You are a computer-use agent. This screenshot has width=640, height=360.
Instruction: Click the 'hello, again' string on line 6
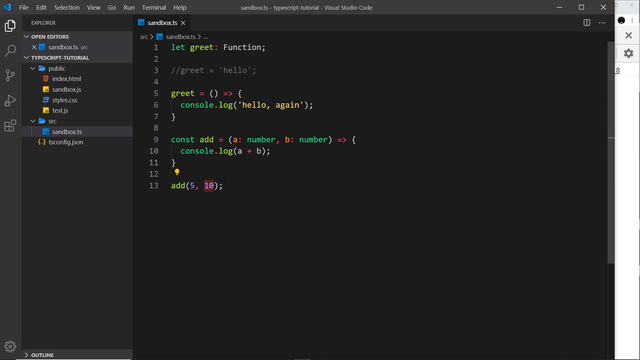[x=271, y=105]
